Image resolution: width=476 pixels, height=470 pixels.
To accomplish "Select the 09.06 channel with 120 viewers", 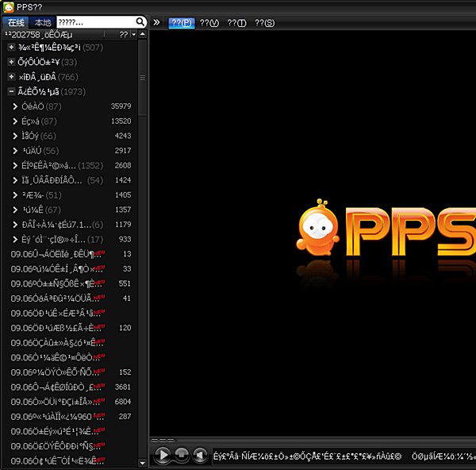I will [71, 328].
